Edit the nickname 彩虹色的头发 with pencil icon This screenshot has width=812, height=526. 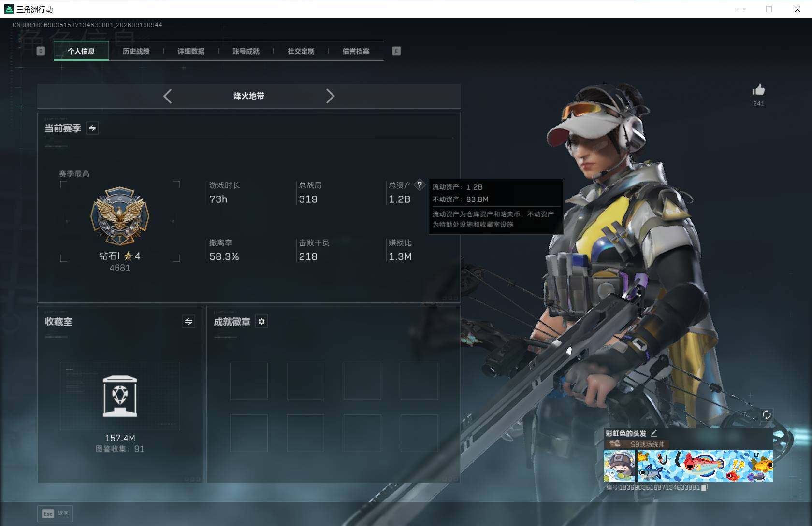point(654,433)
